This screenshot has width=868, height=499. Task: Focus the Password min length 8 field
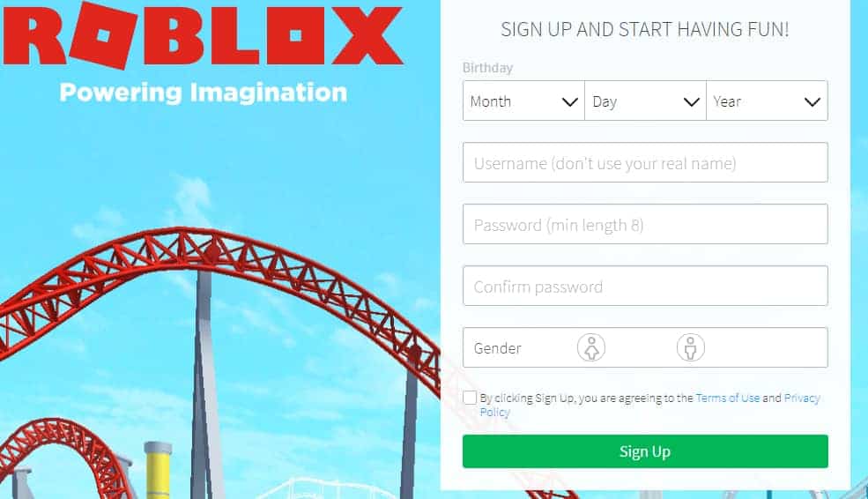645,224
